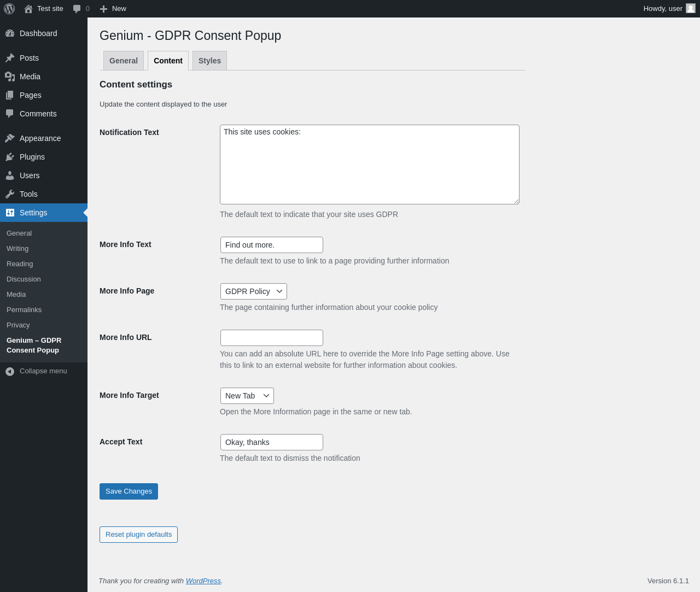Open the More Info Target dropdown
Image resolution: width=700 pixels, height=592 pixels.
(247, 396)
